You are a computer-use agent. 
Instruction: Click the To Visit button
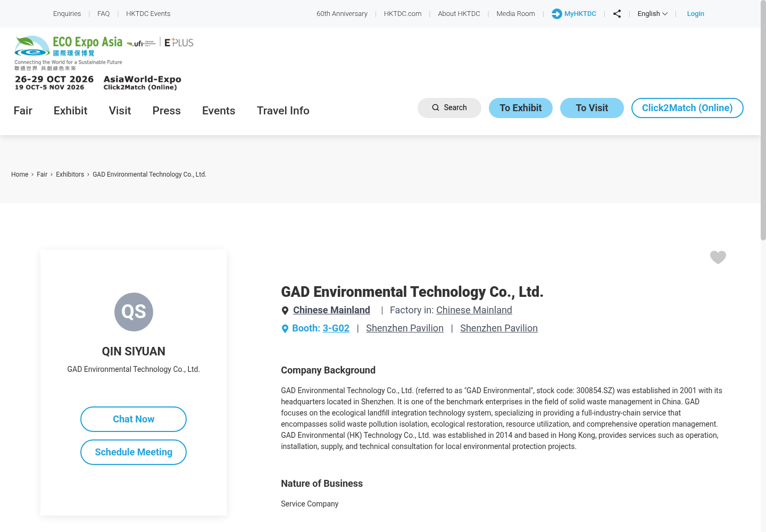pyautogui.click(x=592, y=108)
